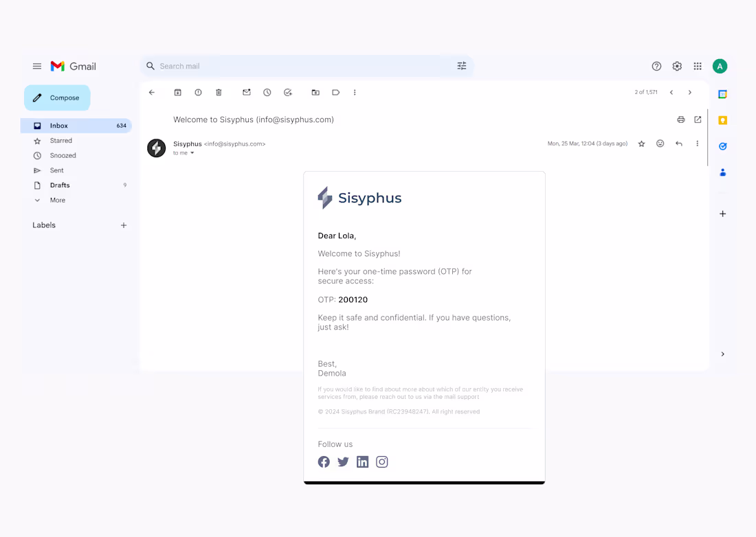Viewport: 756px width, 537px height.
Task: Open advanced search options sliders
Action: [462, 66]
